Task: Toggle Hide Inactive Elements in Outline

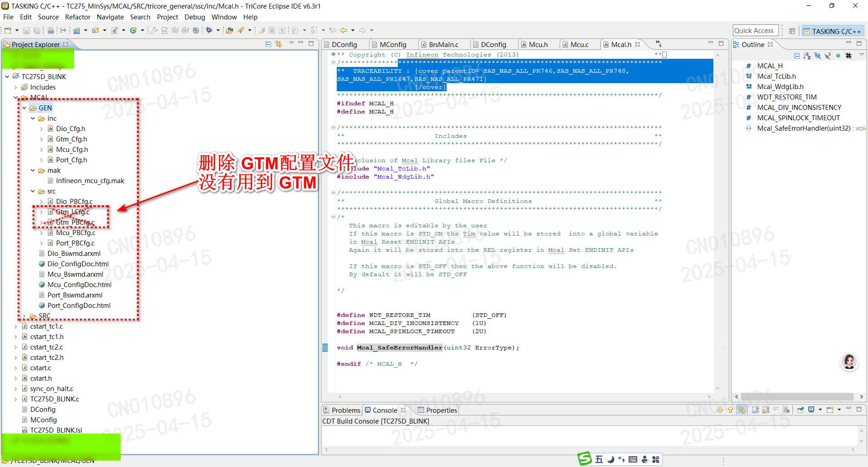Action: 849,56
